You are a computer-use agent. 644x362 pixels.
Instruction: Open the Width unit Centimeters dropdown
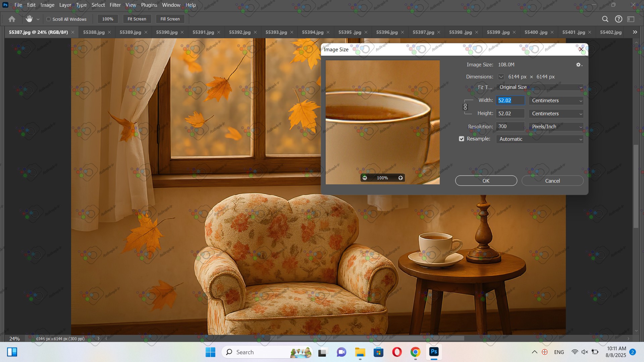(x=556, y=101)
